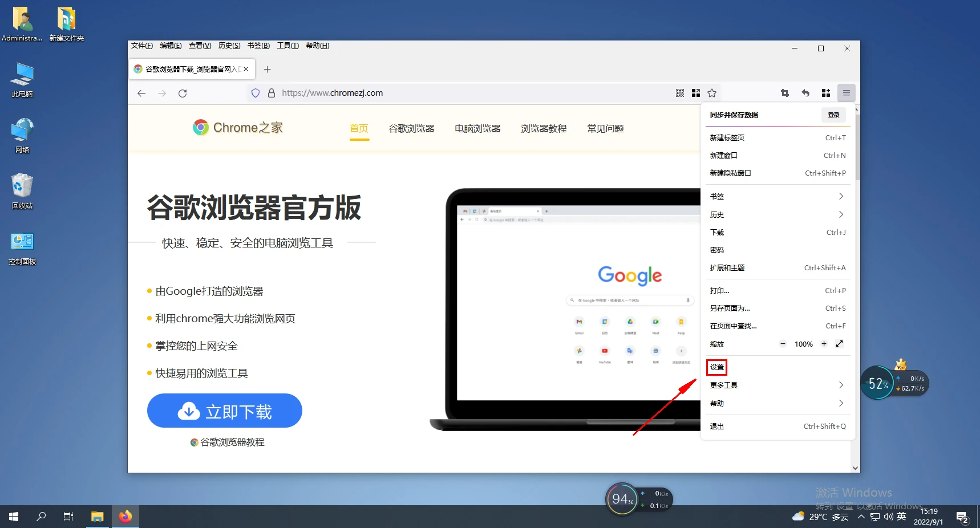Select the 新建文件夹 desktop folder
Screen dimensions: 980x528
pyautogui.click(x=67, y=25)
